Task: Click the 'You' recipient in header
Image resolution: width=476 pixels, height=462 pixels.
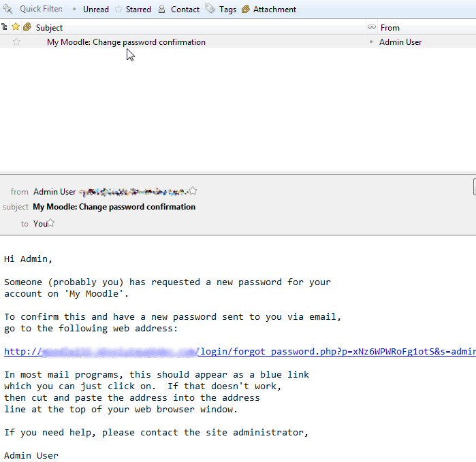Action: [x=40, y=224]
